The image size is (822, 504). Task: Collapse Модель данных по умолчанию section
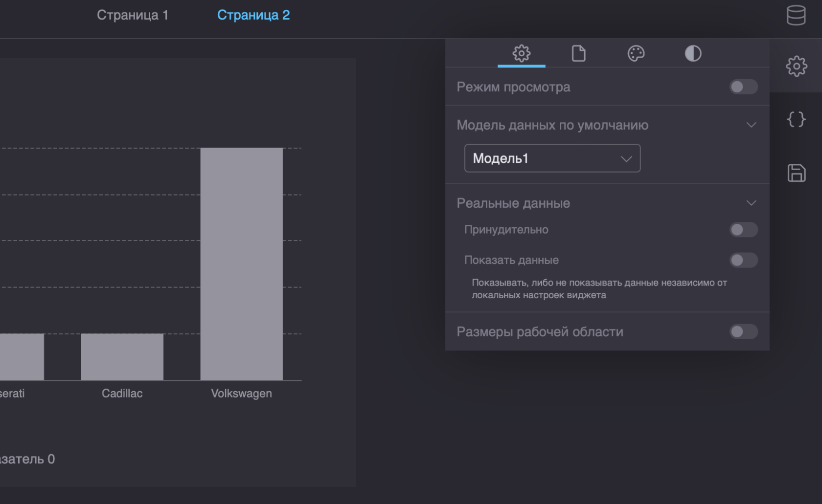pos(751,125)
